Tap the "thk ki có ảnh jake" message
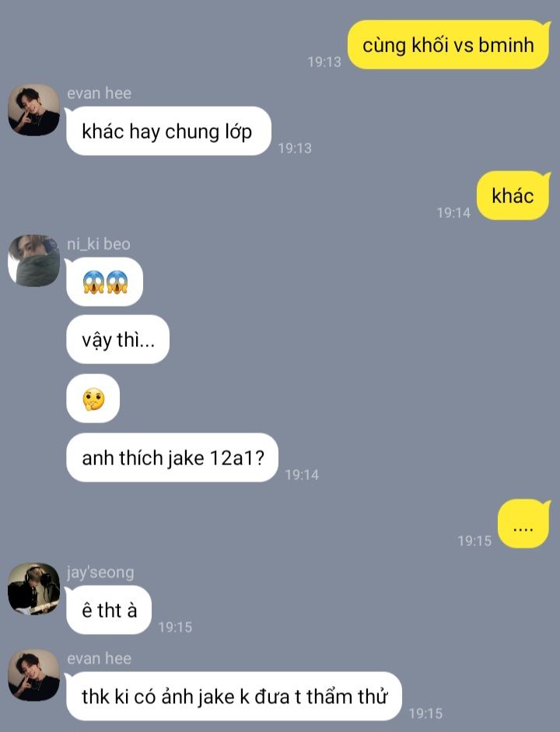Viewport: 560px width, 732px height. point(234,696)
